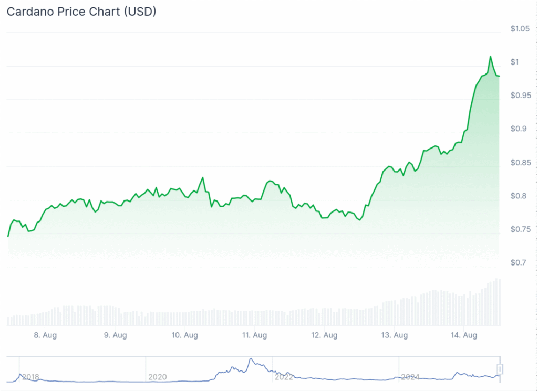Click the 13. Aug date label
538x392 pixels.
395,335
